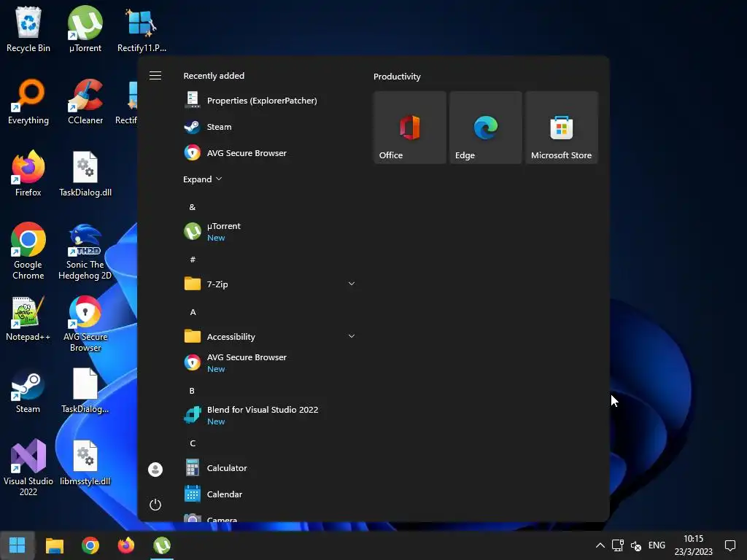The image size is (747, 560).
Task: Switch to µTorrent on the taskbar
Action: (162, 545)
